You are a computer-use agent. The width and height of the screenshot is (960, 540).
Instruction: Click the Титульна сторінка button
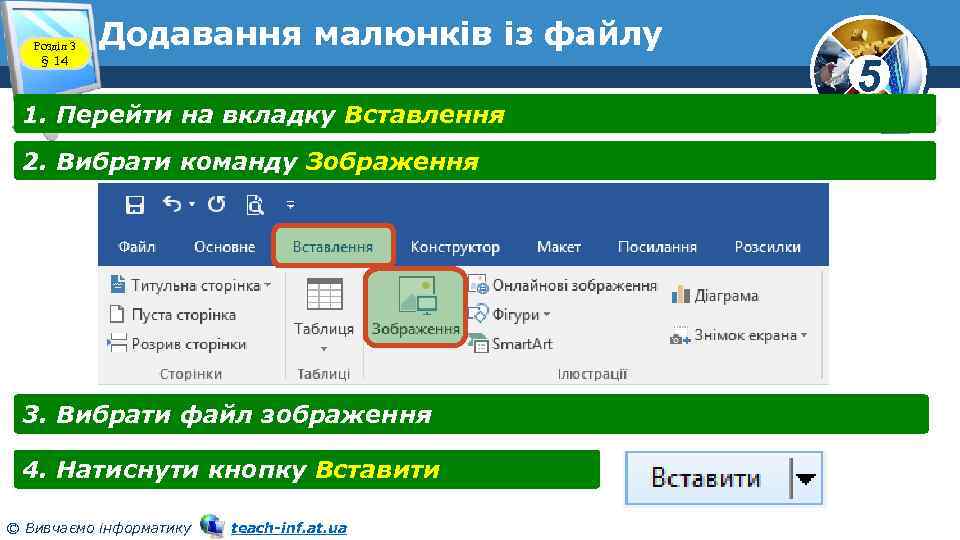190,285
